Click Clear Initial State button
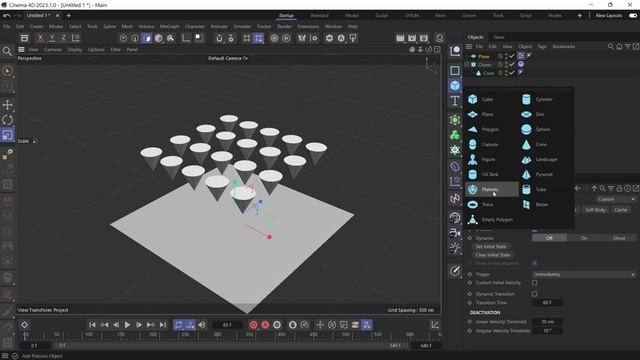 pos(493,255)
